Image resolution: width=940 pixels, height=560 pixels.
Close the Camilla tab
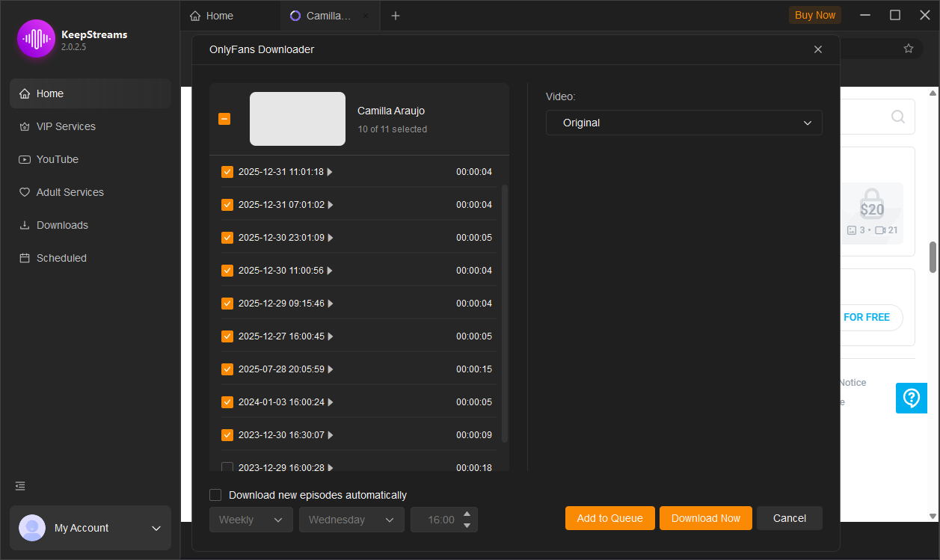tap(365, 16)
